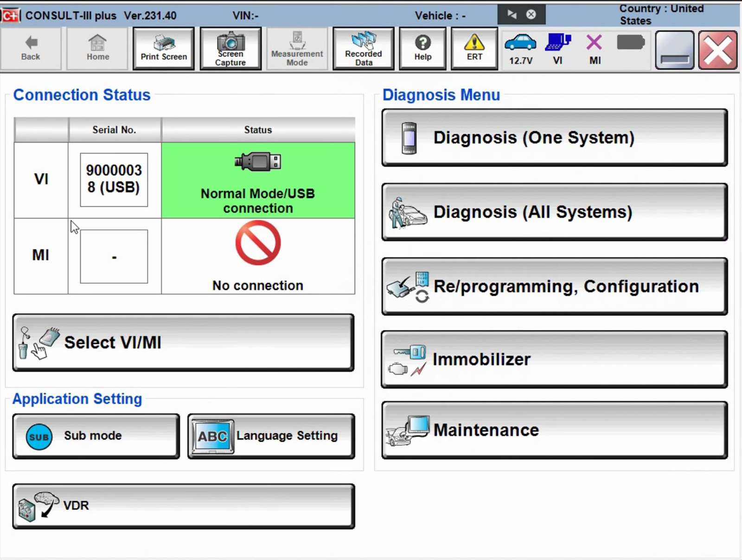Click the hand and device Select VI/MI icon
The width and height of the screenshot is (742, 560).
click(39, 343)
